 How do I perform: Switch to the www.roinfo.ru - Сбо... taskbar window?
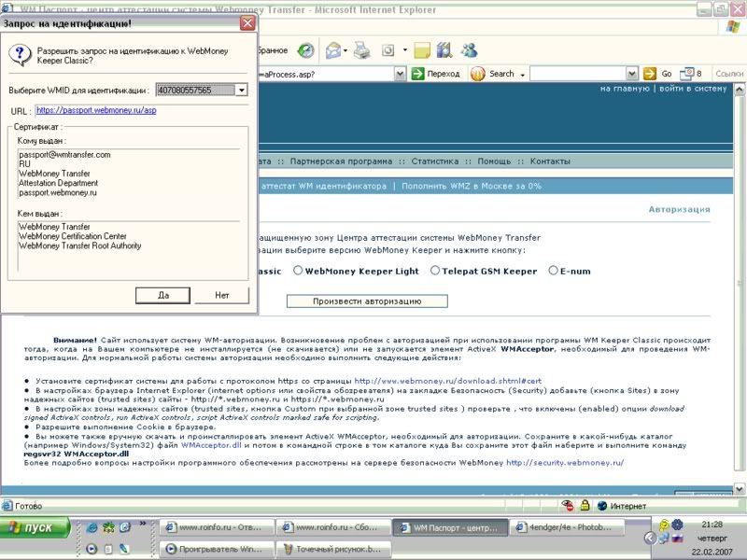[x=334, y=527]
